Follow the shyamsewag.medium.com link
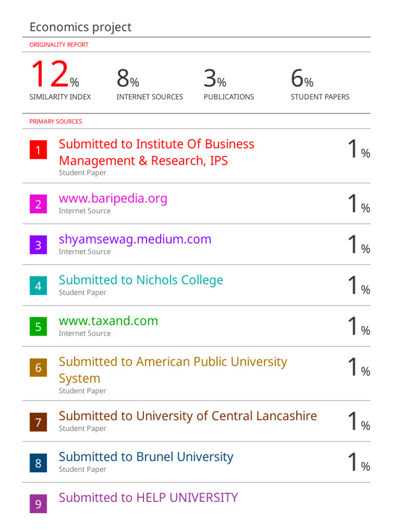The height and width of the screenshot is (532, 399). point(135,239)
